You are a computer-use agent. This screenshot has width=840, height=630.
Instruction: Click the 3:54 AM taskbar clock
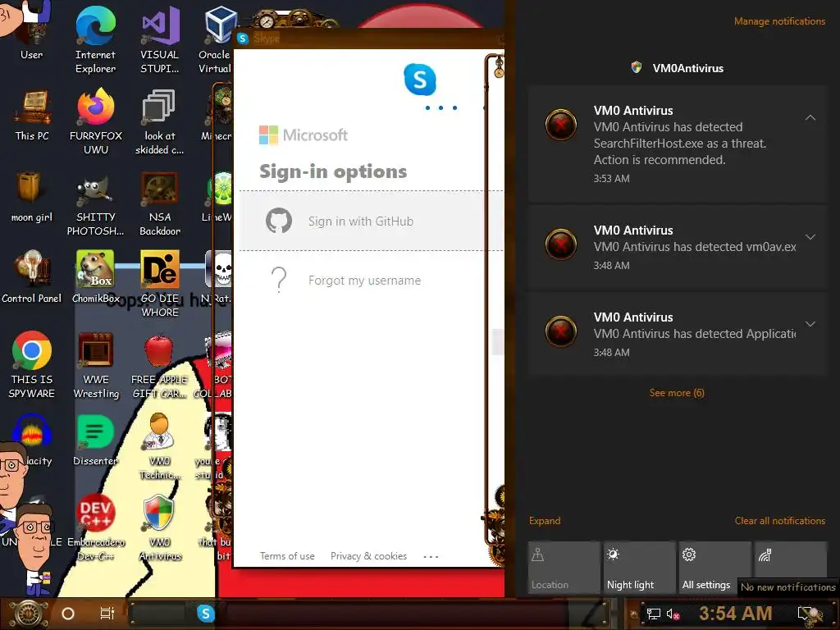736,614
